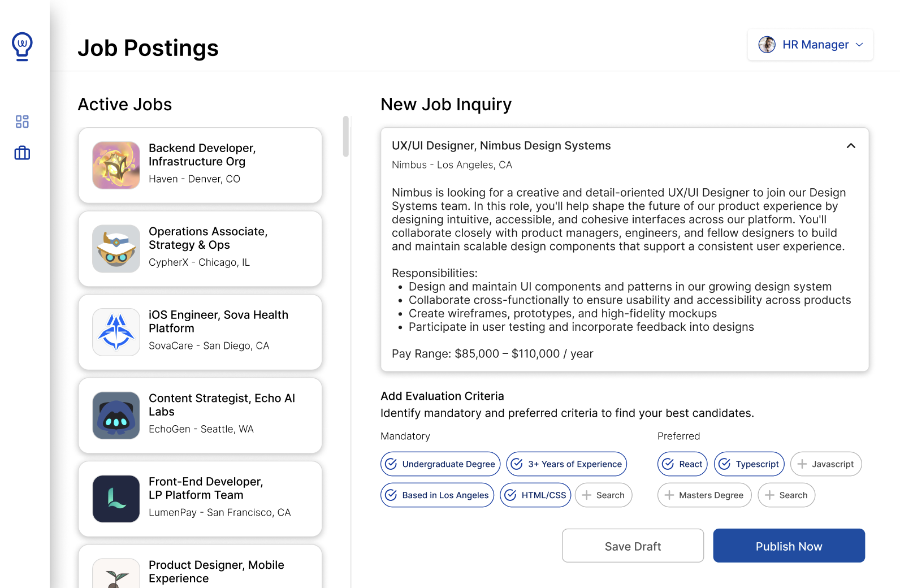The image size is (900, 588).
Task: Click the EchoGen company logo
Action: tap(116, 416)
